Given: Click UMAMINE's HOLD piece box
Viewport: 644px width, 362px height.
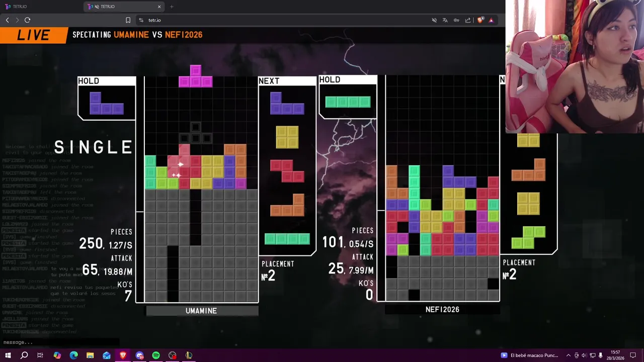Looking at the screenshot, I should (107, 99).
